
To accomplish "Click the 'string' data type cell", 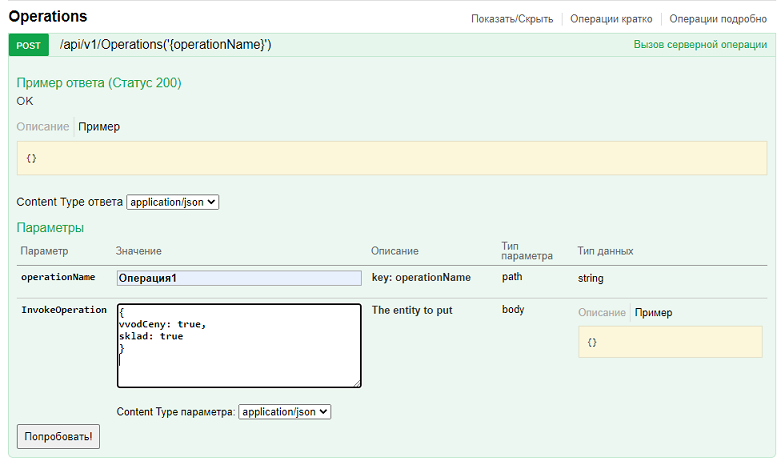I will (x=590, y=278).
